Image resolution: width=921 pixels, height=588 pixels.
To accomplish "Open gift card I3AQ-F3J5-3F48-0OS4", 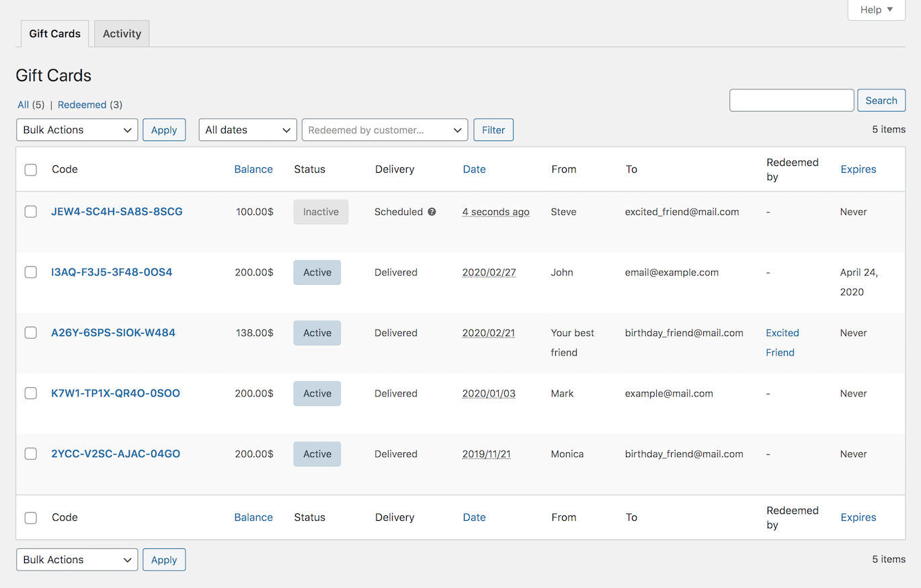I will (112, 272).
